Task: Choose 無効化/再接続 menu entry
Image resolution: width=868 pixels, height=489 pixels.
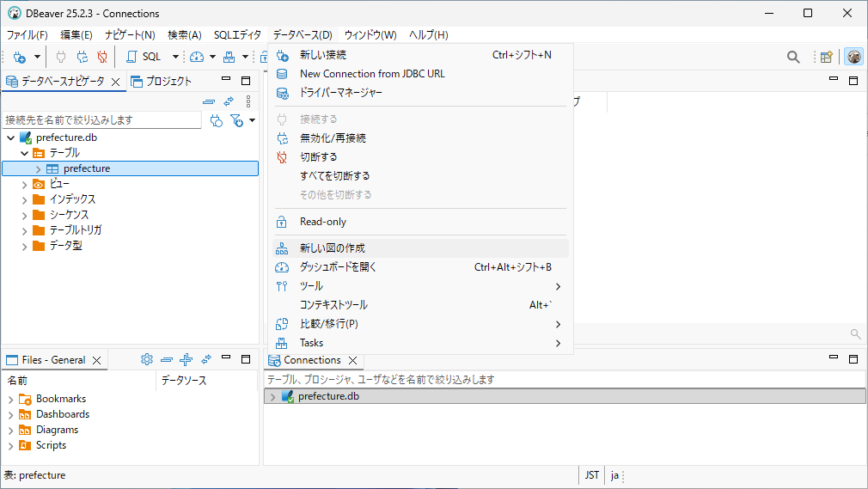Action: [x=421, y=138]
